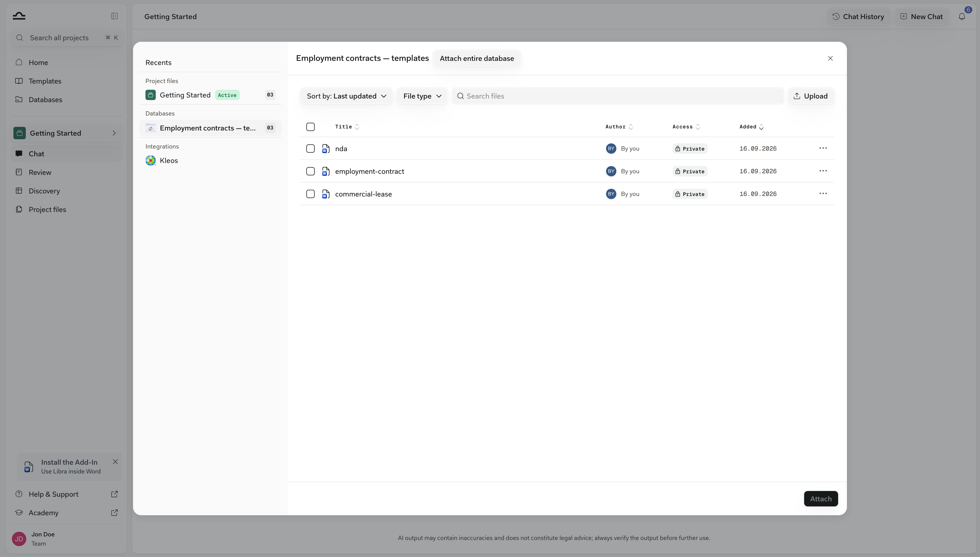Open Databases in sidebar

click(x=67, y=100)
